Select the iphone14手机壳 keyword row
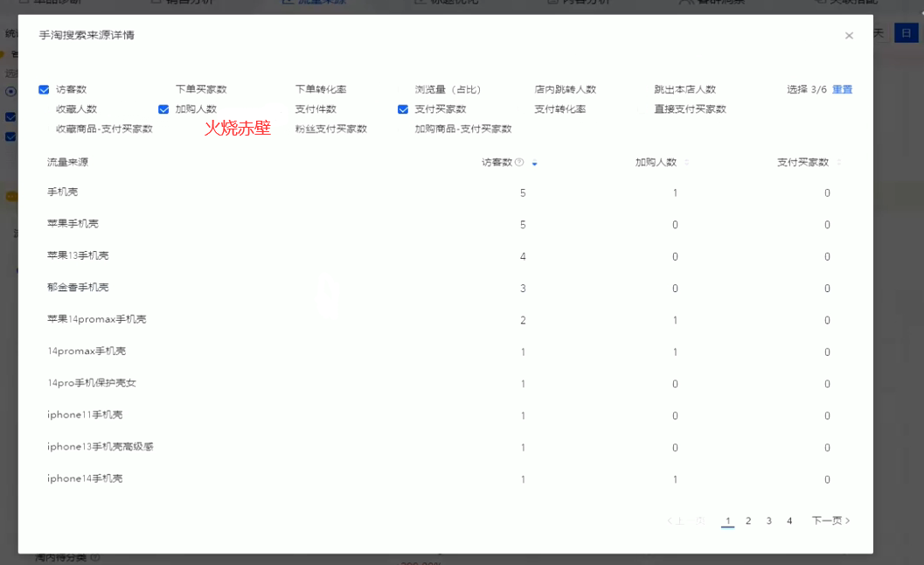Screen dimensions: 924x565 (446, 479)
